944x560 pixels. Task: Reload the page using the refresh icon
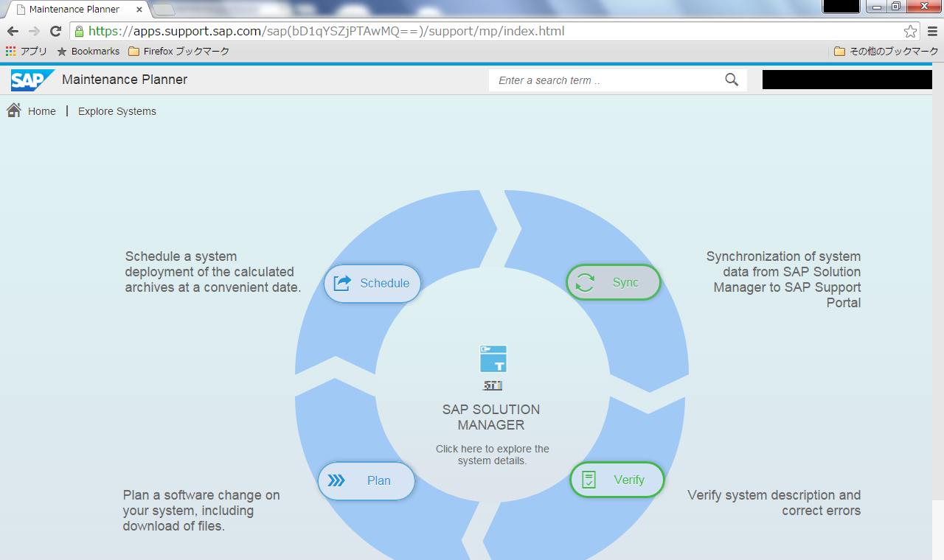tap(55, 32)
